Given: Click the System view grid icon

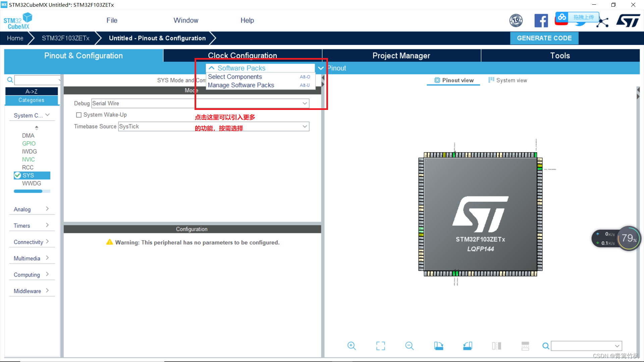Looking at the screenshot, I should click(x=491, y=80).
